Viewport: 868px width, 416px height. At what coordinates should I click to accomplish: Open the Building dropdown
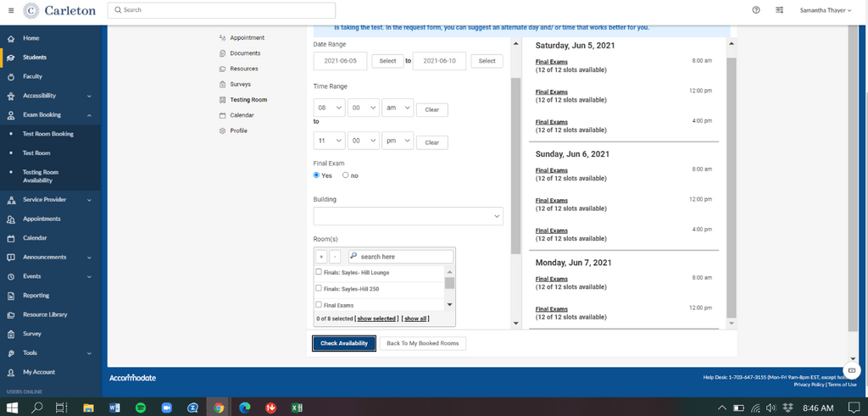[408, 216]
